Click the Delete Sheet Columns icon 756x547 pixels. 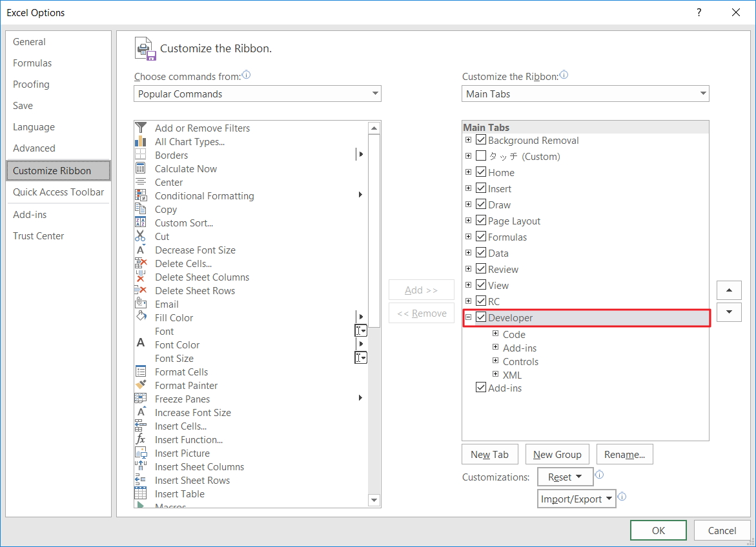pos(140,277)
